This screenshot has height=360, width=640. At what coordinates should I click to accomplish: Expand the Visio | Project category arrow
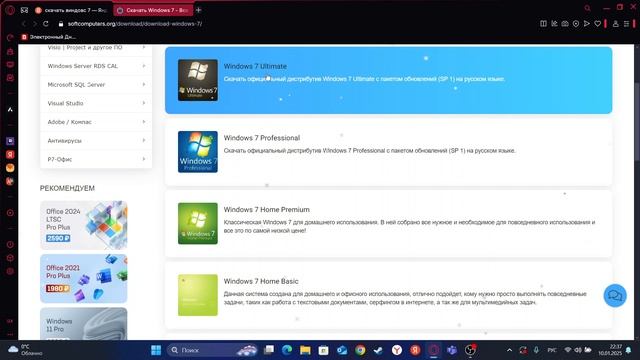coord(144,47)
